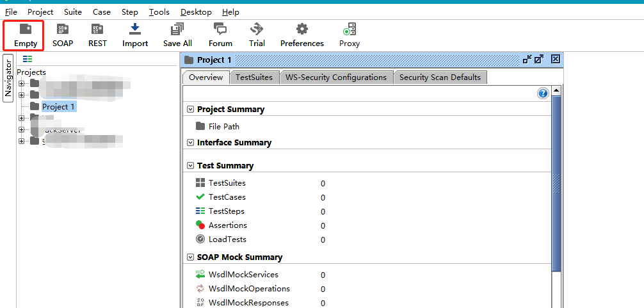This screenshot has width=644, height=308.
Task: Click the Navigator side tab
Action: (8, 77)
